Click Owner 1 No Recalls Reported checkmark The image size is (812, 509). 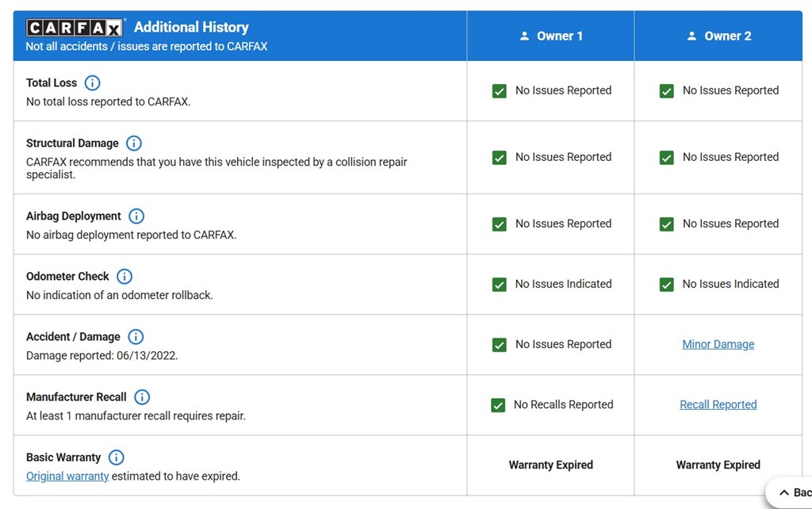[x=498, y=405]
